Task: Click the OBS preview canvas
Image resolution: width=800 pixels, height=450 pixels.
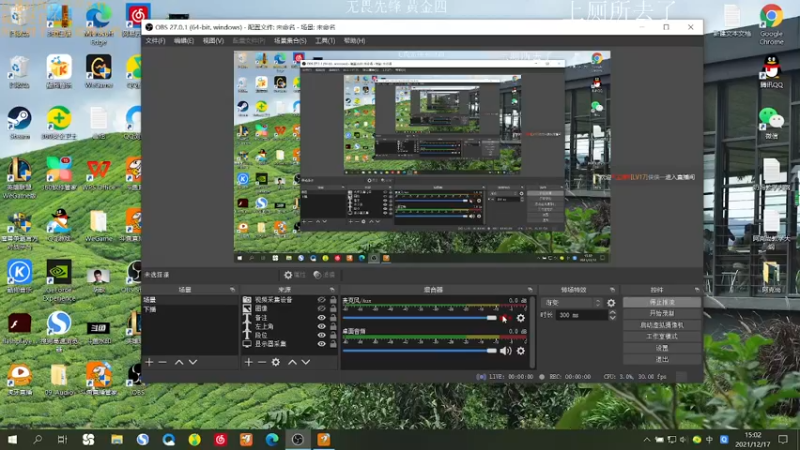Action: pos(422,157)
